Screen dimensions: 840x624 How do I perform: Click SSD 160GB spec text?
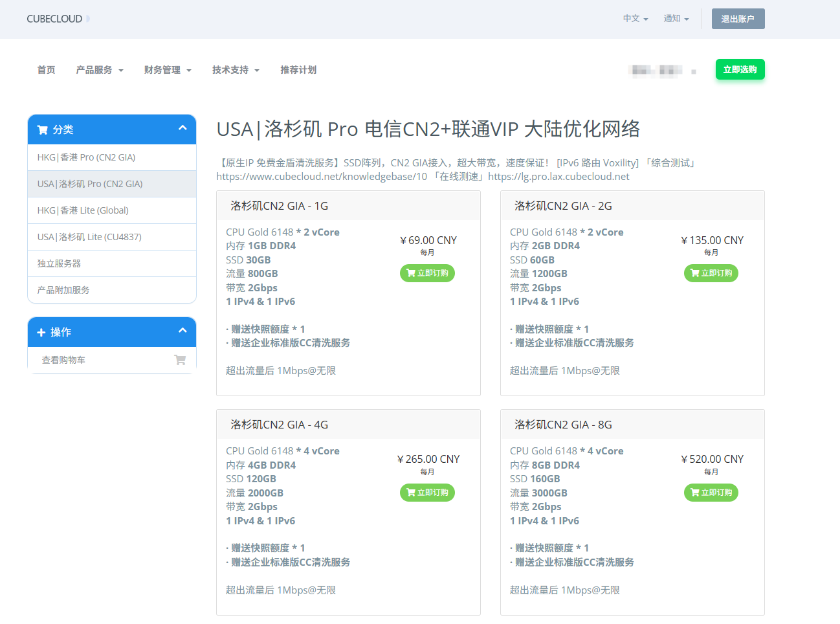(535, 479)
